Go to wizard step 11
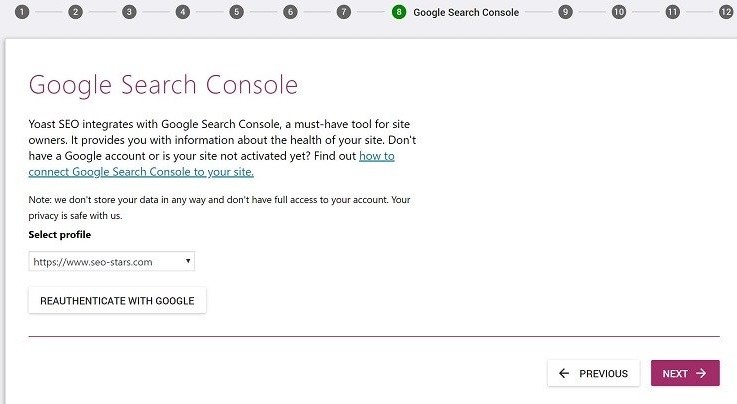The height and width of the screenshot is (404, 737). click(x=673, y=12)
